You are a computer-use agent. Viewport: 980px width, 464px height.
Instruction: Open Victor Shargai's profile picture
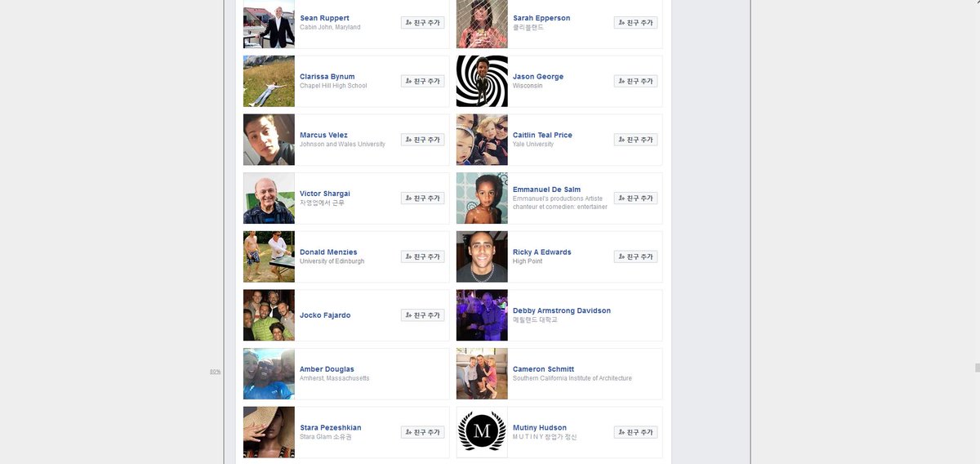click(x=269, y=199)
